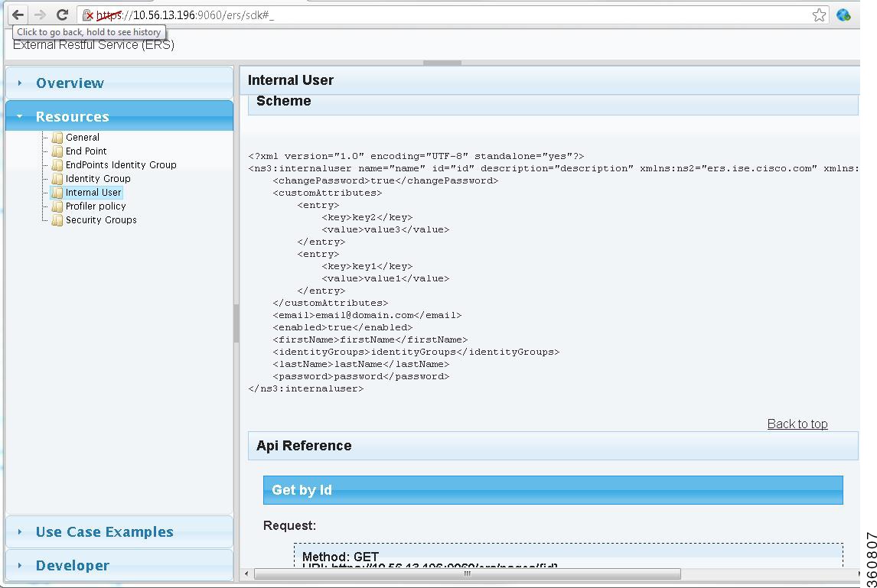The height and width of the screenshot is (588, 877).
Task: Click the External Restful Service (ERS) title
Action: pyautogui.click(x=93, y=45)
